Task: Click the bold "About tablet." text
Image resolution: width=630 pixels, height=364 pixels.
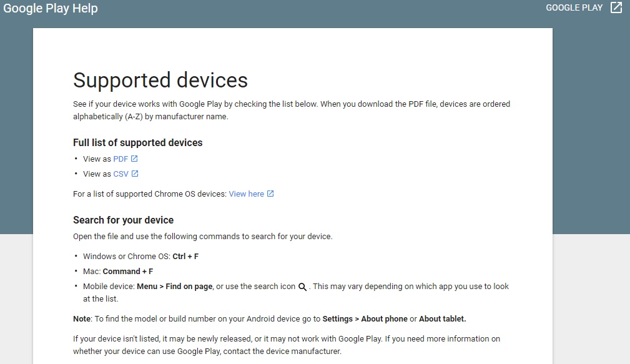Action: click(442, 319)
